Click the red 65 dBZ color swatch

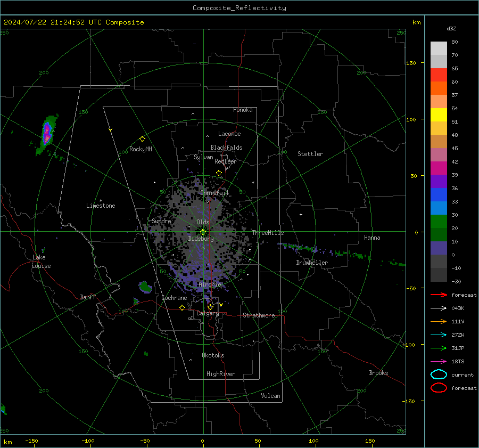coord(439,75)
